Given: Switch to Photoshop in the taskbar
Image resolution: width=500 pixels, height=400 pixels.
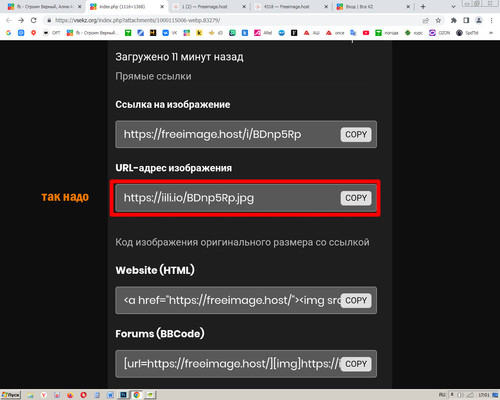Looking at the screenshot, I should click(x=123, y=395).
